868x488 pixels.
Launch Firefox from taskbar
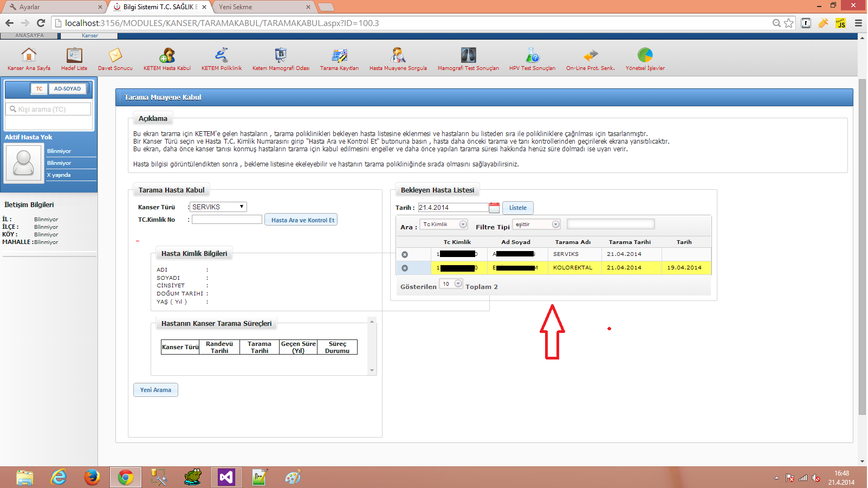coord(92,477)
